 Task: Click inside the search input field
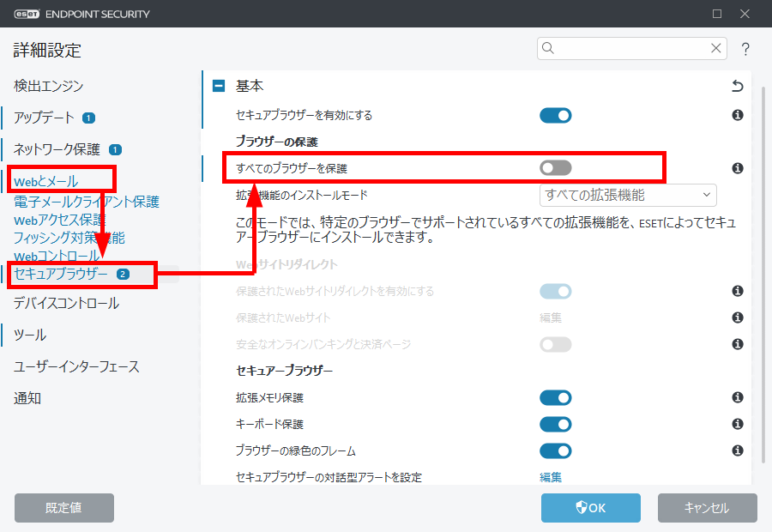click(x=631, y=48)
